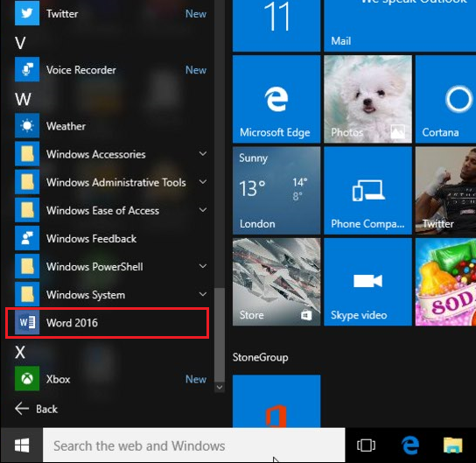This screenshot has width=476, height=463.
Task: Click the Windows Start button
Action: pos(22,445)
